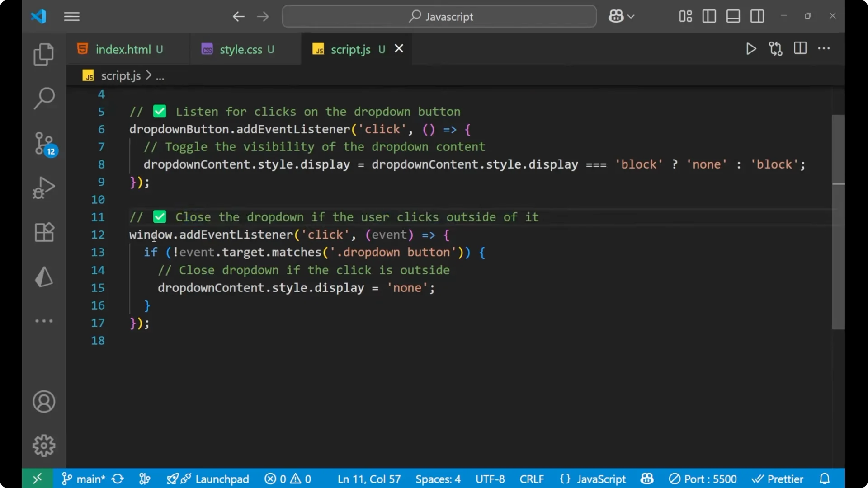Run script.js with the play button

coord(751,49)
